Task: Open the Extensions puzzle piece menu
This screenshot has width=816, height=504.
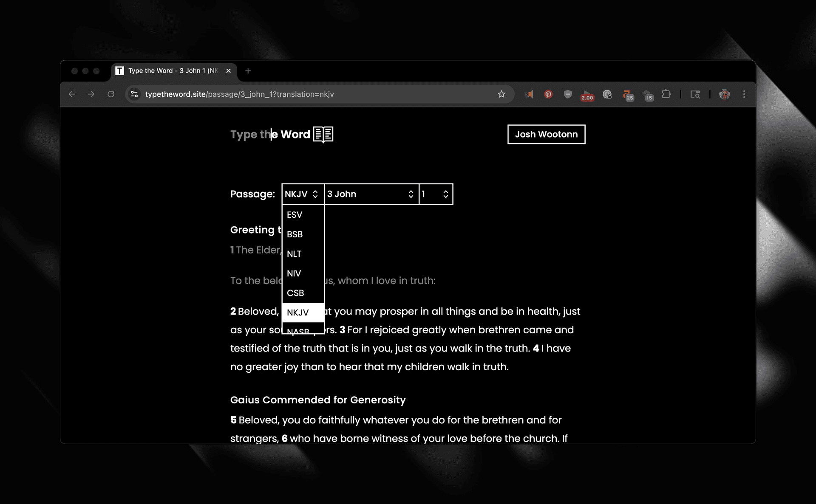Action: pyautogui.click(x=666, y=94)
